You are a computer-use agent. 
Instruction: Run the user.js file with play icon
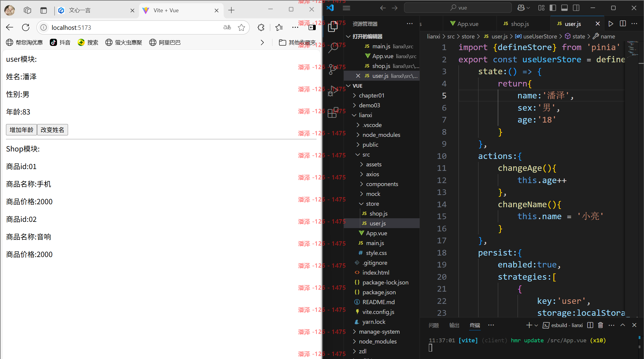point(611,24)
